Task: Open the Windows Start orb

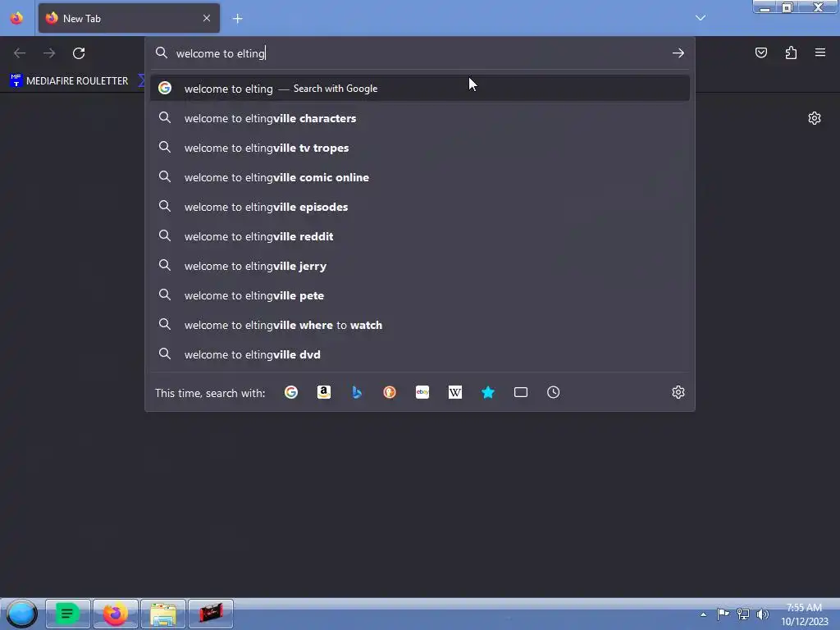Action: pos(21,614)
